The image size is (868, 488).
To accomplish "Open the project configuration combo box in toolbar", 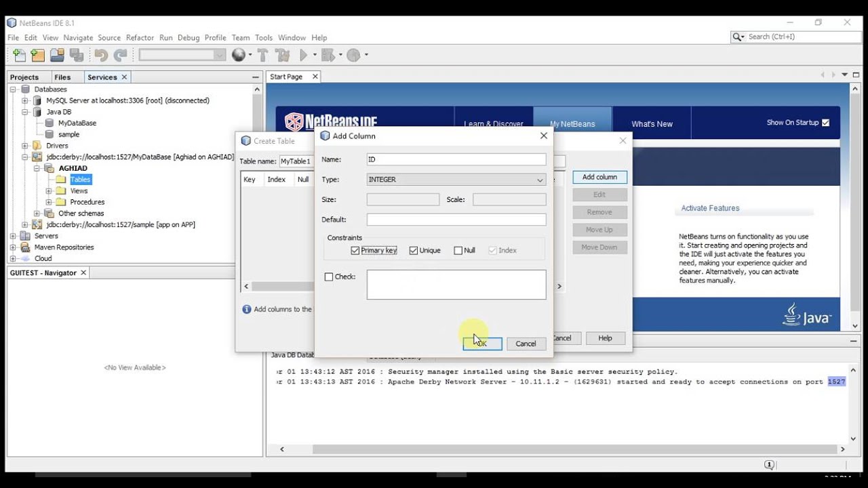I will tap(183, 56).
